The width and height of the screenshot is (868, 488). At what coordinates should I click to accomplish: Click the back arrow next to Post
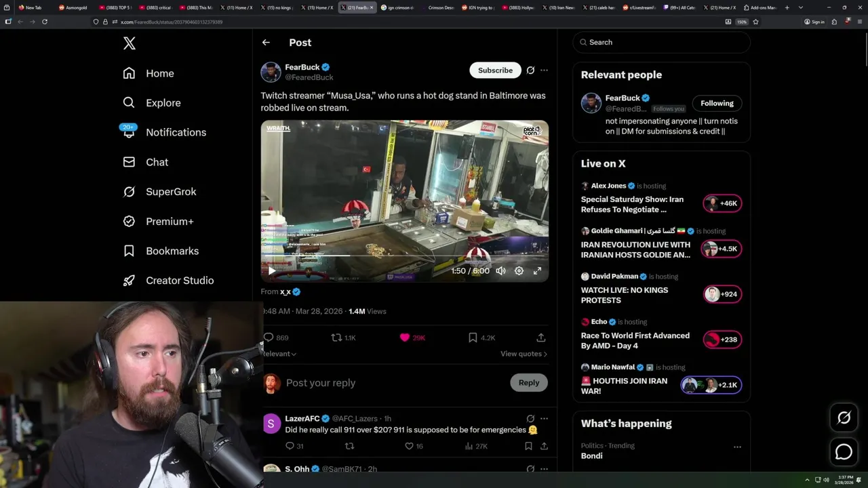point(266,42)
